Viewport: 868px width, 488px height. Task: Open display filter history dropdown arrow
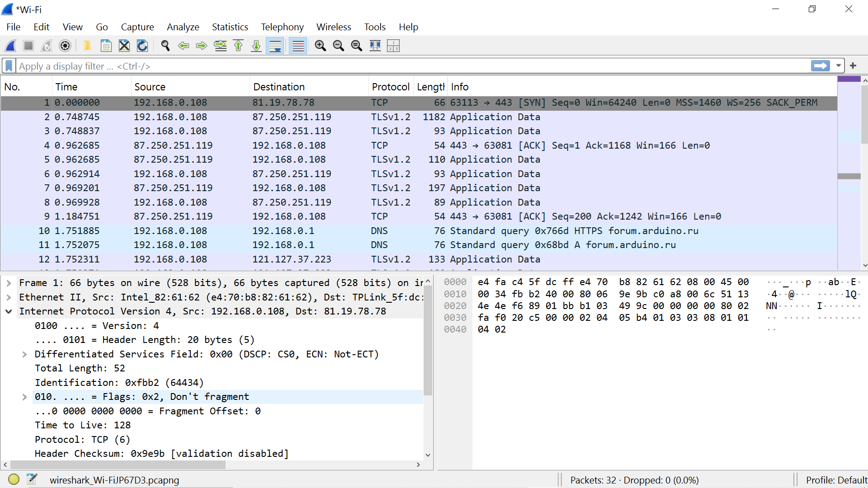point(838,66)
